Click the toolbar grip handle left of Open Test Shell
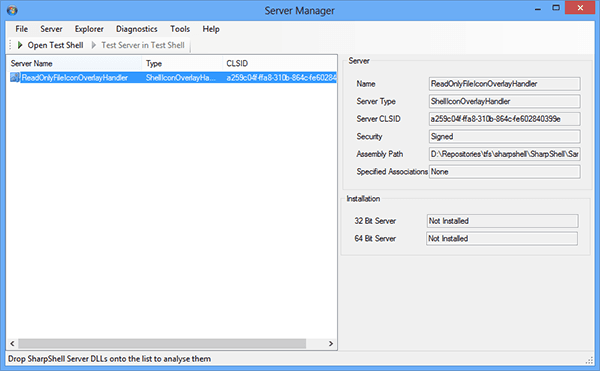The width and height of the screenshot is (600, 371). [10, 45]
